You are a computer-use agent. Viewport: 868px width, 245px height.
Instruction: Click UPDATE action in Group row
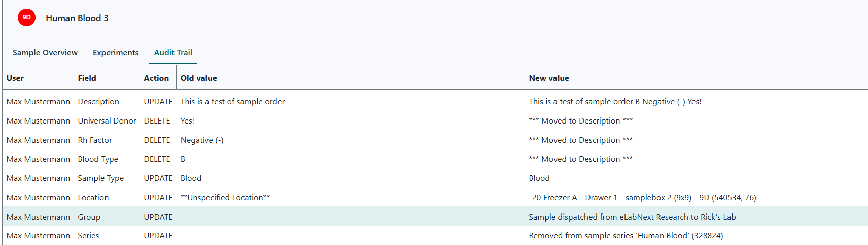(x=158, y=217)
